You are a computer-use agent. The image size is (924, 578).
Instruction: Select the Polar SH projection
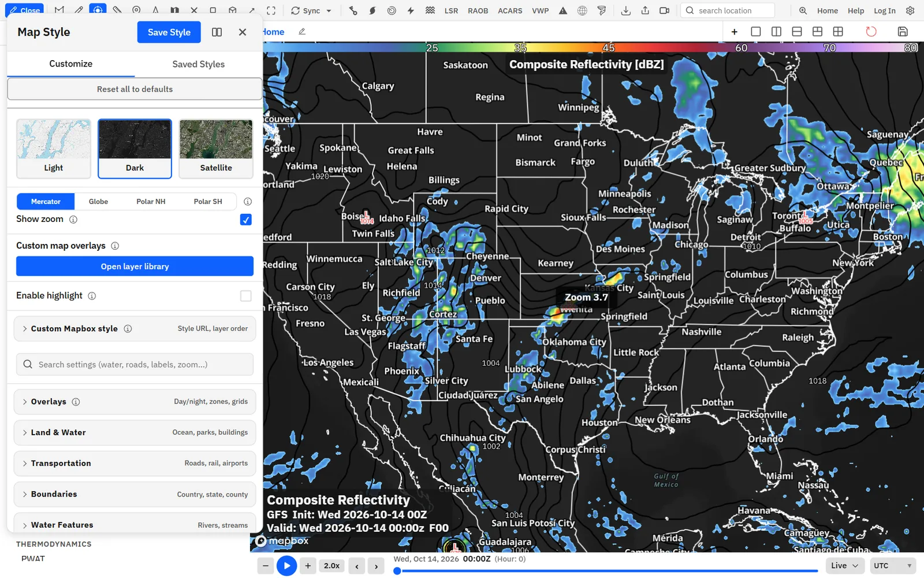[x=208, y=201]
